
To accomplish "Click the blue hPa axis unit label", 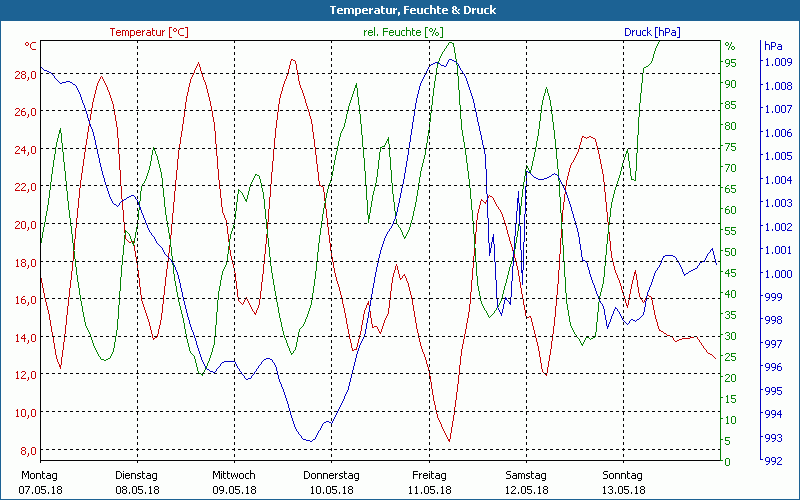I will (772, 47).
